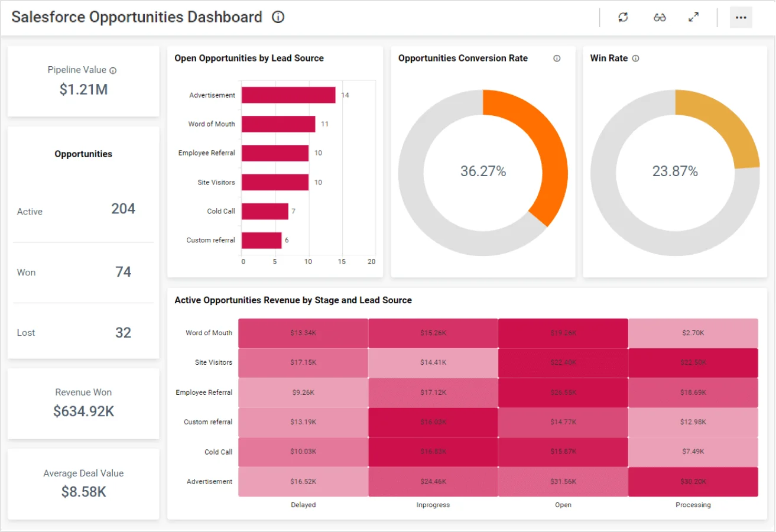776x532 pixels.
Task: Click the Win Rate info icon
Action: [x=636, y=59]
